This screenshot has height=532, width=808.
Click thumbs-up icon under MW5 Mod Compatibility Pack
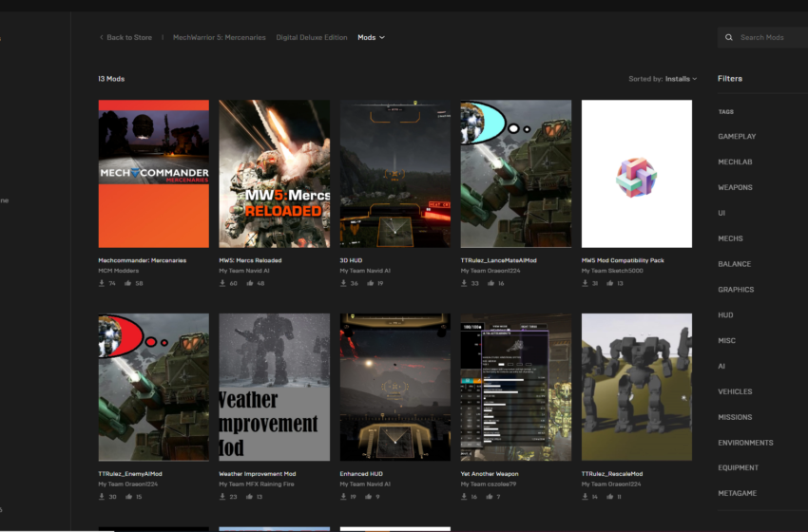(x=610, y=283)
